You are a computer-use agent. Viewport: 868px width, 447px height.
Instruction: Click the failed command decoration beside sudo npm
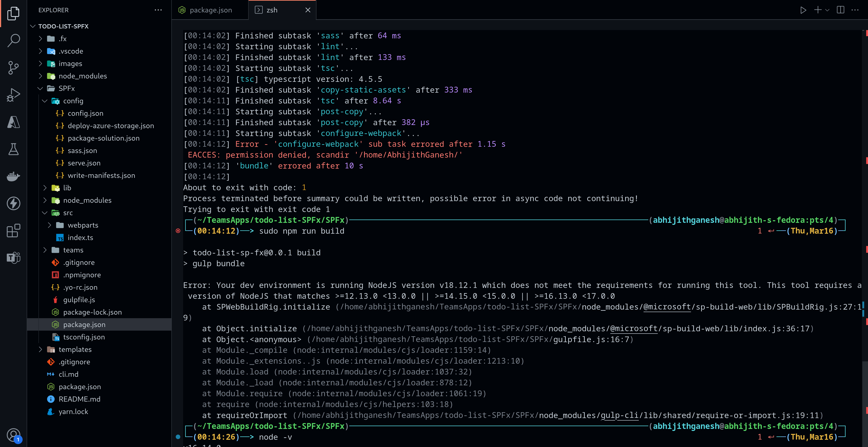tap(178, 231)
